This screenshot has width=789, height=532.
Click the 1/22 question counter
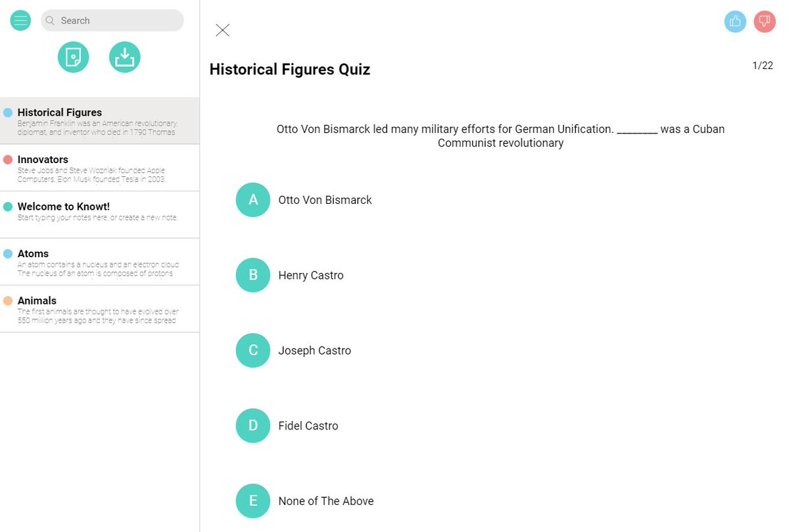[763, 66]
